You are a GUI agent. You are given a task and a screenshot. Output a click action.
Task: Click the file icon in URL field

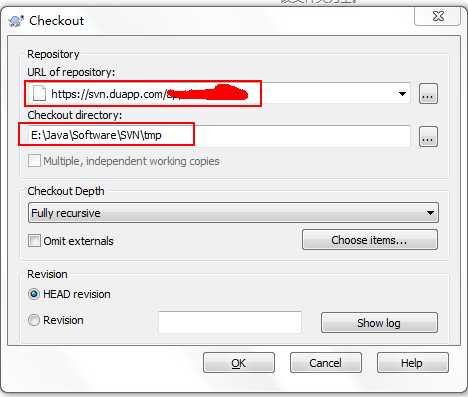39,93
